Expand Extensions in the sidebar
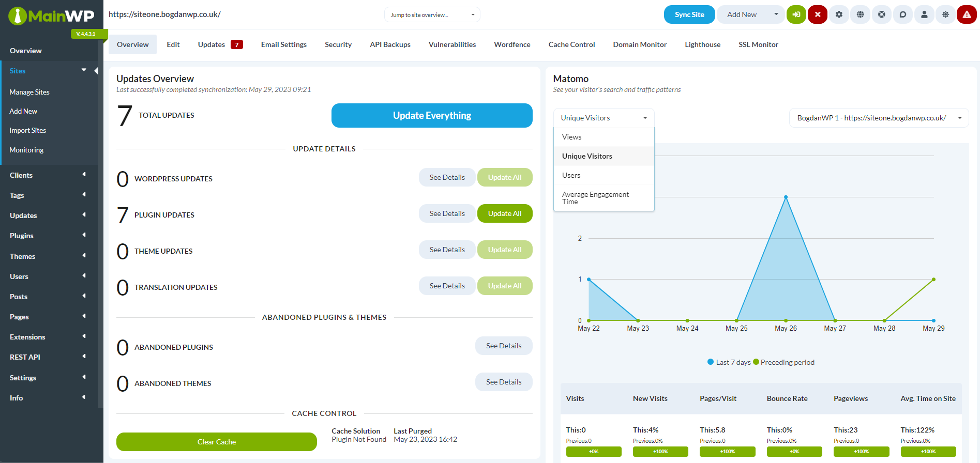Viewport: 980px width, 463px height. (84, 336)
